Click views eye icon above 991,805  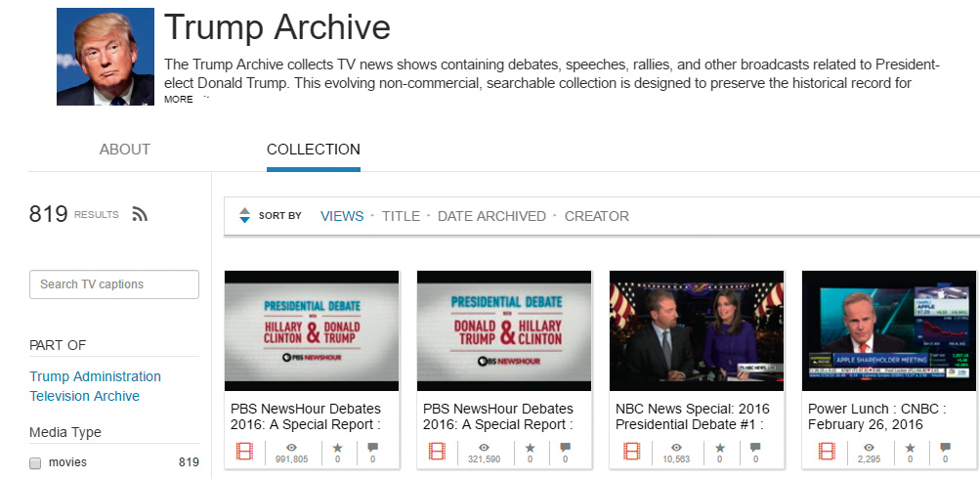(291, 447)
